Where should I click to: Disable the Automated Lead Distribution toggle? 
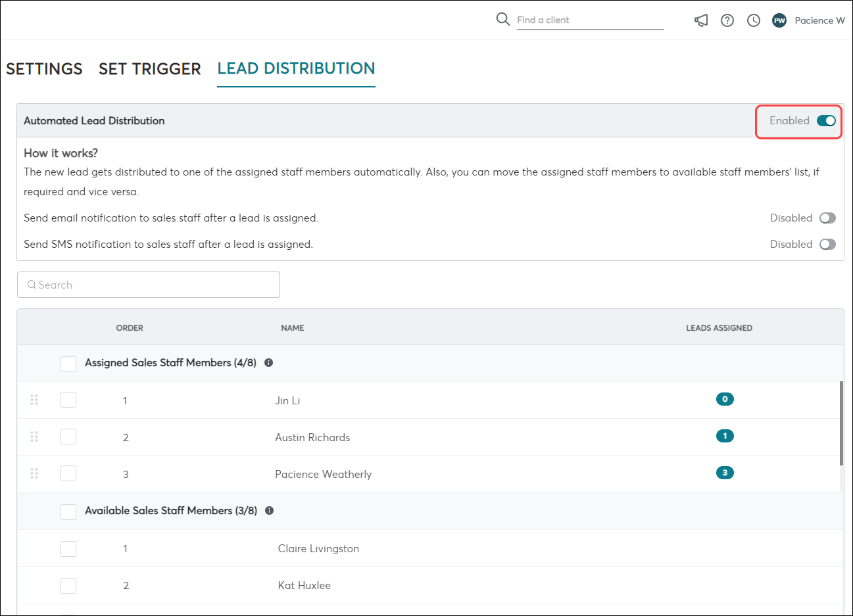(x=826, y=121)
